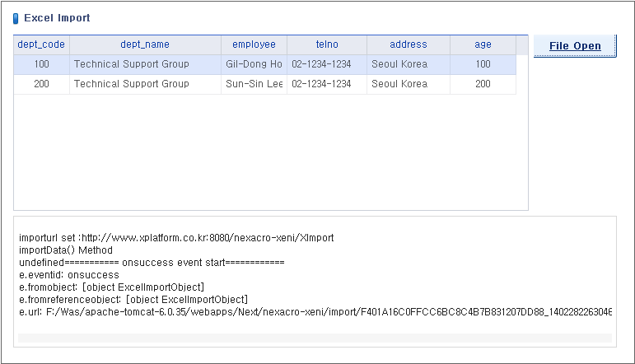This screenshot has width=635, height=364.
Task: Select the employee column header
Action: (254, 44)
